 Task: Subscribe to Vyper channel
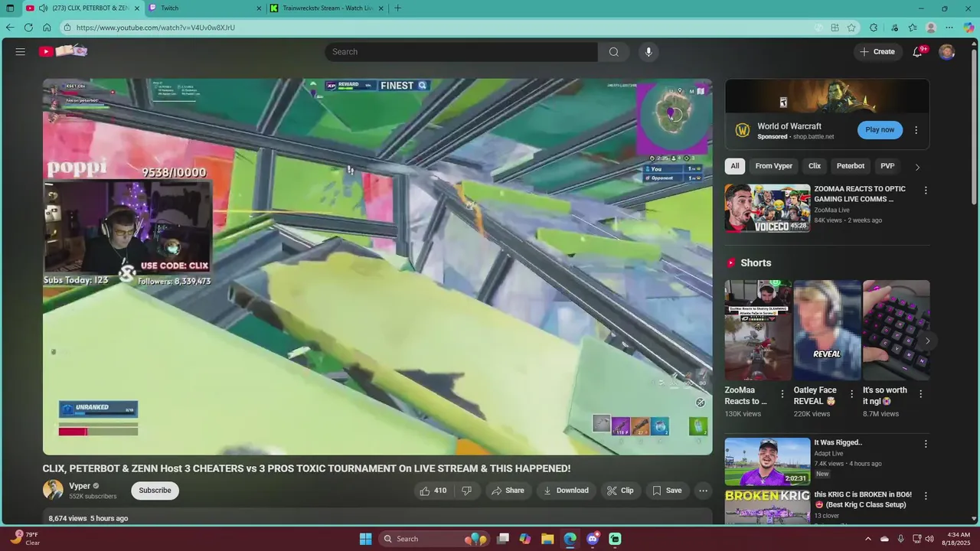click(x=155, y=491)
